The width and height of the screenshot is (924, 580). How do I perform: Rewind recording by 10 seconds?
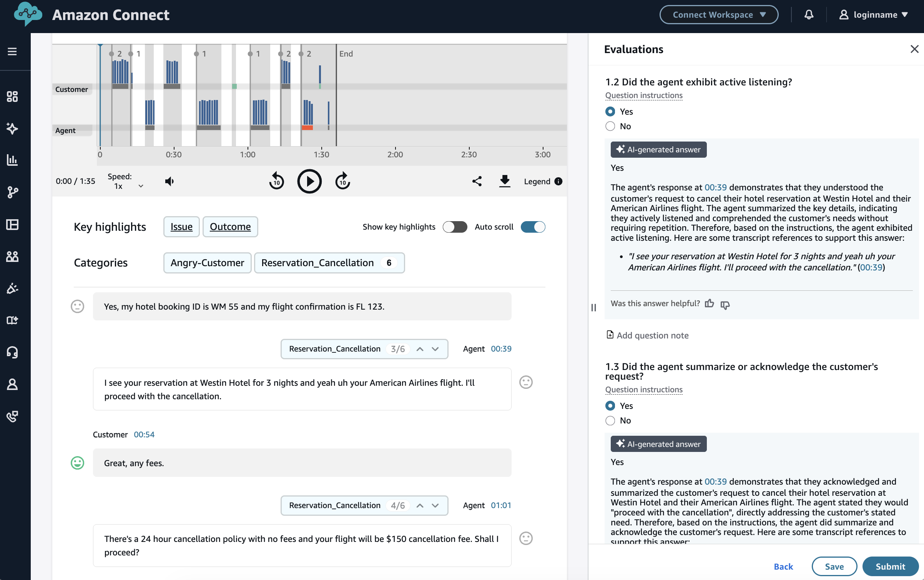[276, 181]
